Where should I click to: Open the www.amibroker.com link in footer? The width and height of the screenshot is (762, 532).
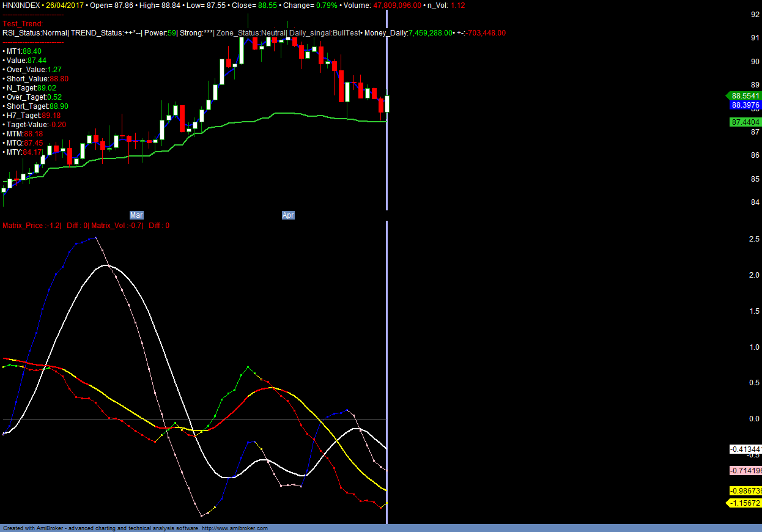pyautogui.click(x=235, y=528)
